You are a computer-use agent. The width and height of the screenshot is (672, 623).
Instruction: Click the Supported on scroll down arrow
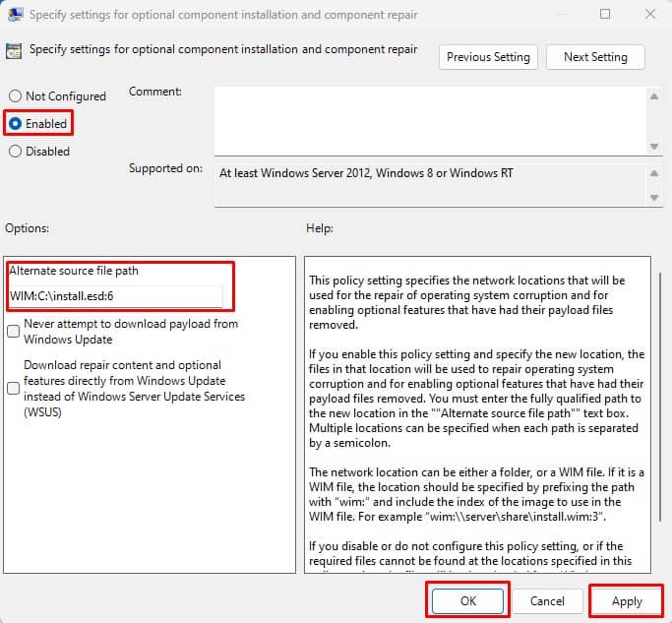click(x=654, y=198)
